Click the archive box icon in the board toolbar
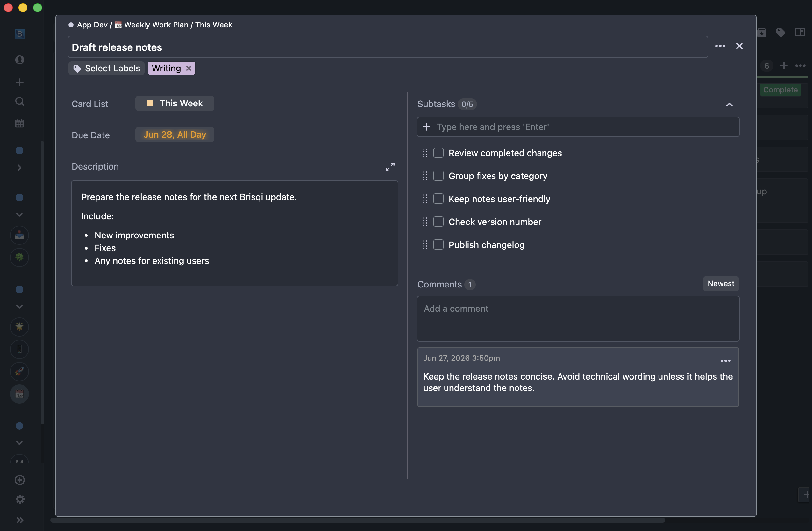812x531 pixels. coord(761,33)
